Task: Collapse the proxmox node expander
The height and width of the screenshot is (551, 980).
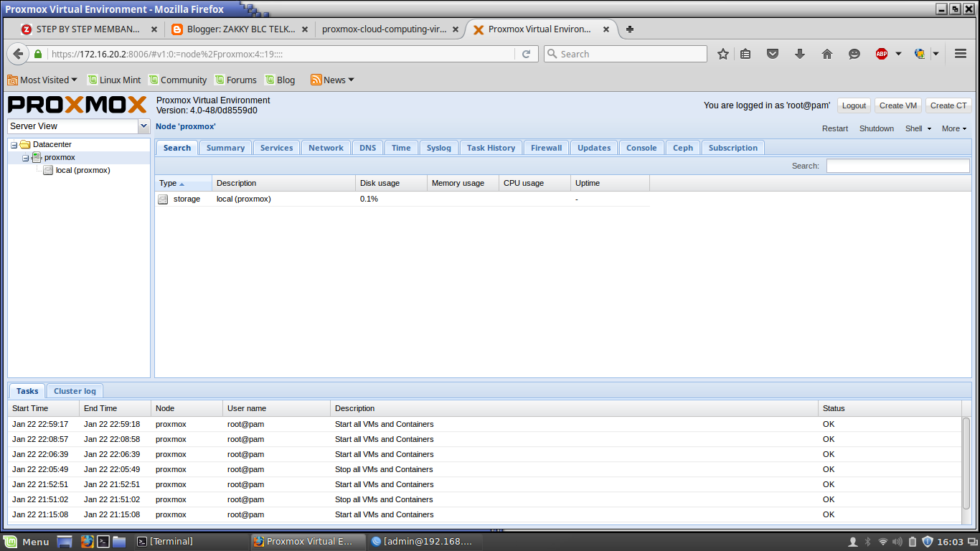Action: 25,157
